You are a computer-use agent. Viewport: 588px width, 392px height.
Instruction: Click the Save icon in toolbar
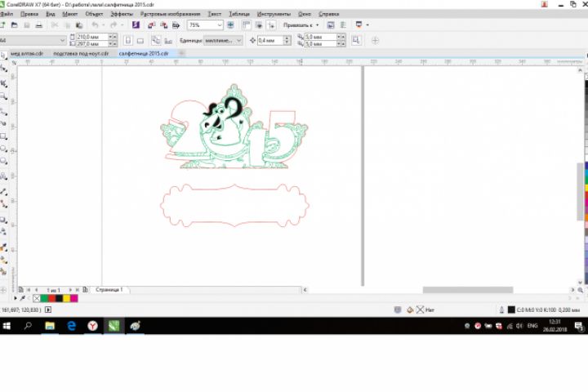click(27, 25)
